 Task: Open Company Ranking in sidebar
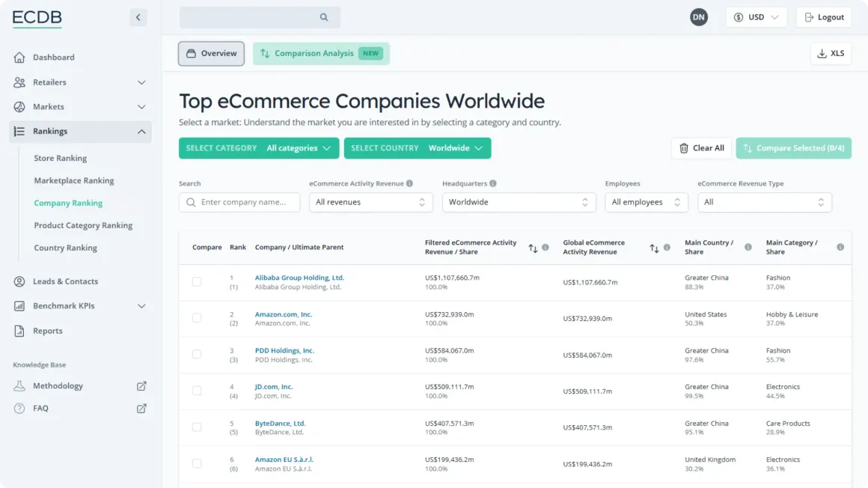click(x=68, y=203)
